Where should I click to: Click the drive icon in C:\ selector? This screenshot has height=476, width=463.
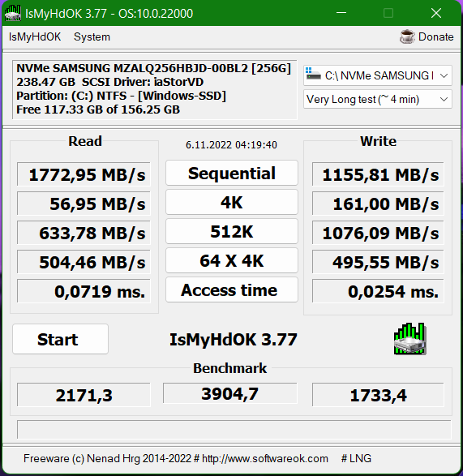click(313, 74)
